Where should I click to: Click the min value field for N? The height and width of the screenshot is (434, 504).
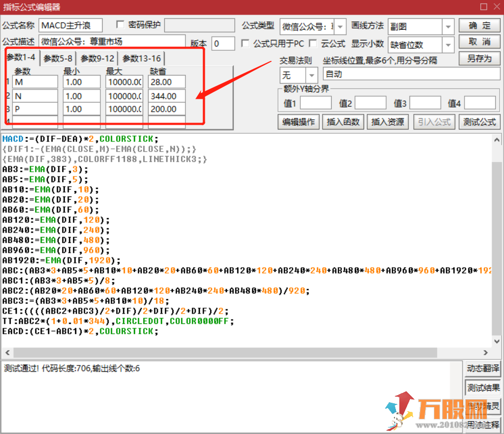click(x=82, y=96)
